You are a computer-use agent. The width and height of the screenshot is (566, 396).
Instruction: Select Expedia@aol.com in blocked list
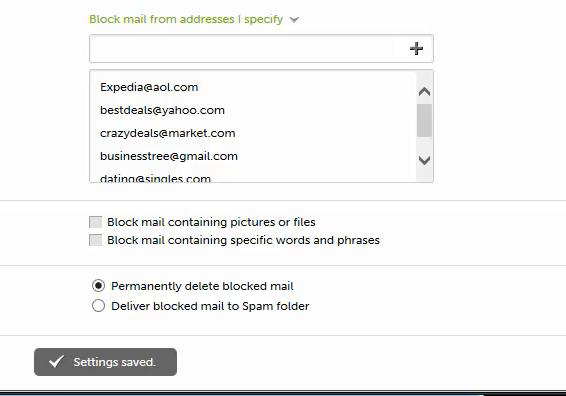(x=149, y=87)
